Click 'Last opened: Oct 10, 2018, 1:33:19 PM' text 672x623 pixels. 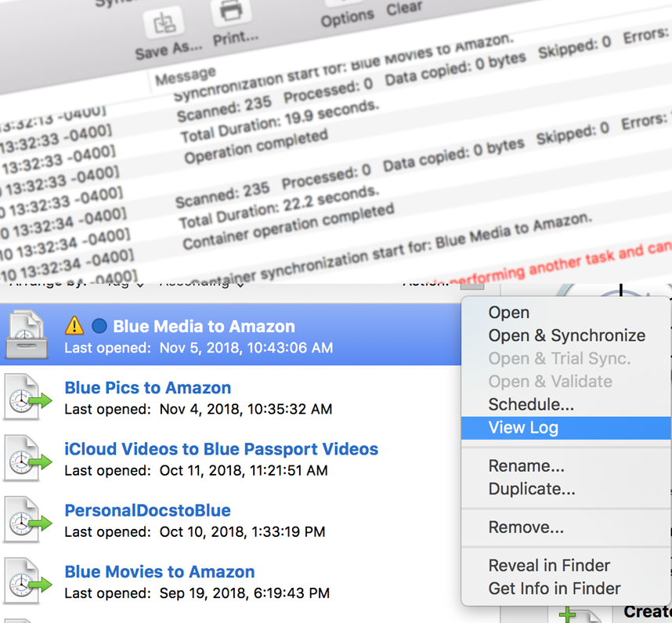point(194,531)
